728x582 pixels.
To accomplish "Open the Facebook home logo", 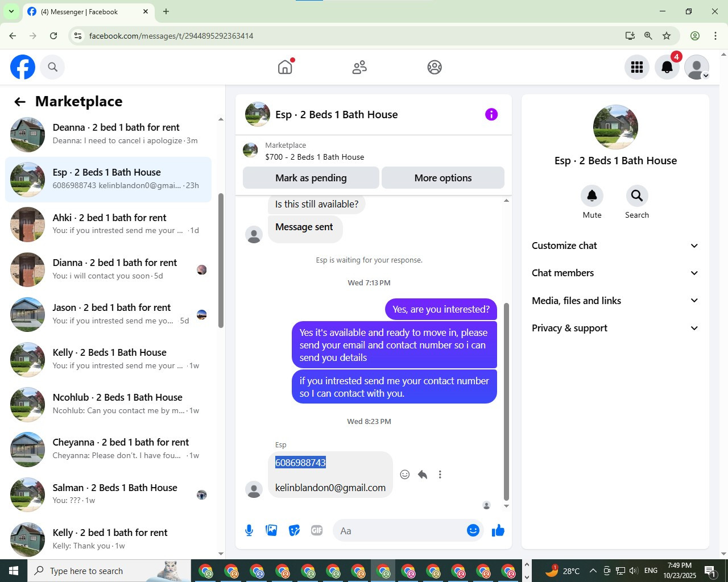I will (x=23, y=67).
